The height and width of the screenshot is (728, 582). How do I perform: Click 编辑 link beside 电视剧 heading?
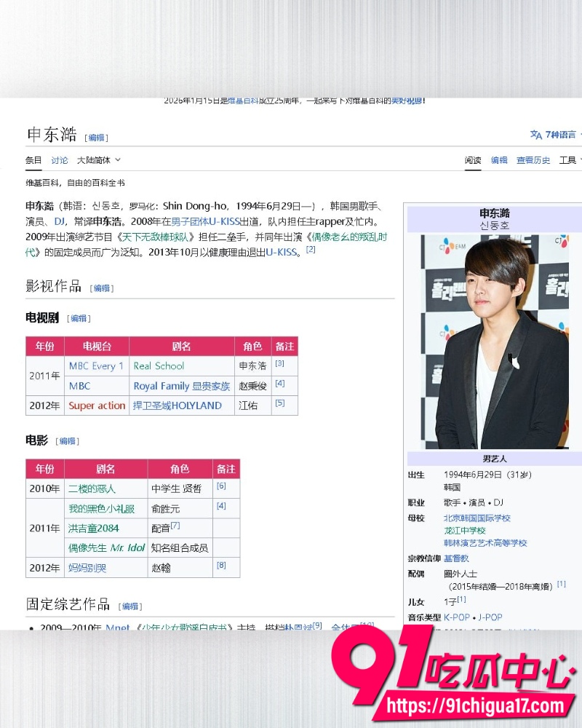coord(79,319)
